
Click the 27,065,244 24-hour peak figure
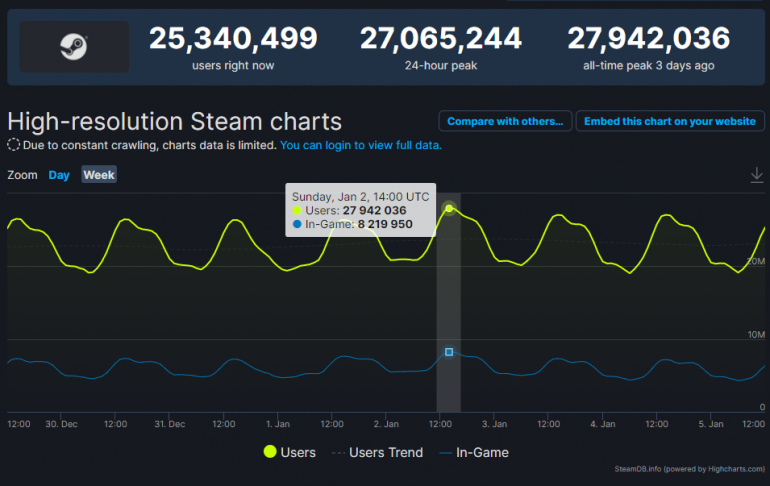click(441, 39)
